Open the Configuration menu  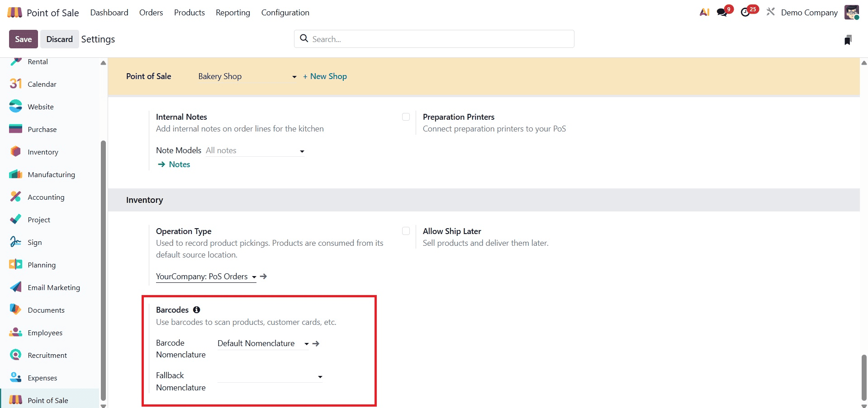pos(285,12)
